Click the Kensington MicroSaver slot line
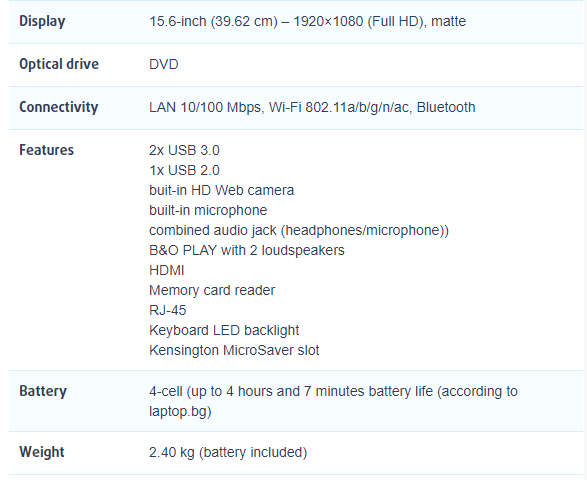The height and width of the screenshot is (480, 587). point(234,350)
